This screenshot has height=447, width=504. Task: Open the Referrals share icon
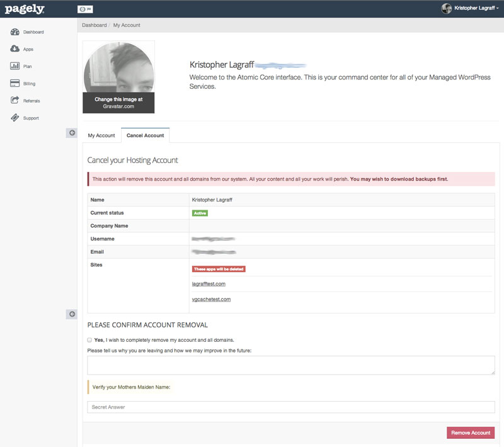[14, 100]
